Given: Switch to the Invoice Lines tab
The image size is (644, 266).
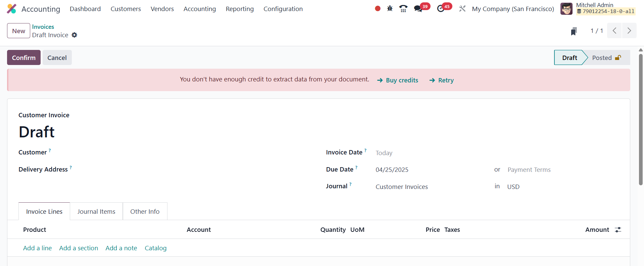Looking at the screenshot, I should click(x=44, y=211).
